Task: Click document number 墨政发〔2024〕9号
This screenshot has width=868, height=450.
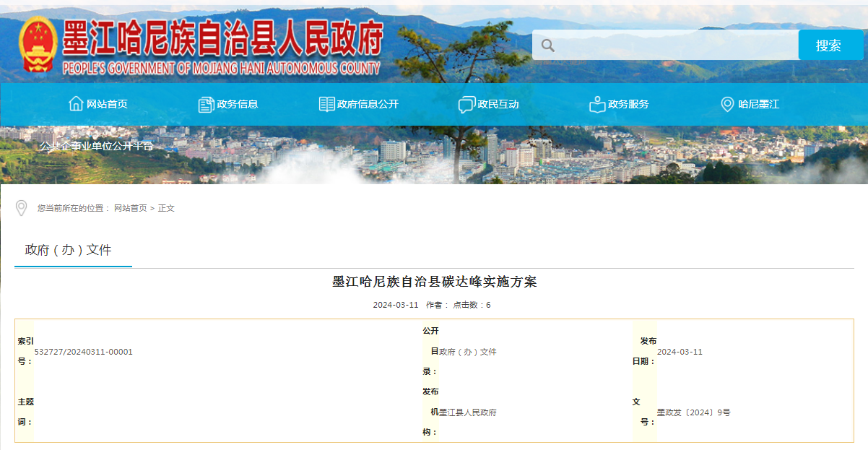Action: (x=693, y=412)
